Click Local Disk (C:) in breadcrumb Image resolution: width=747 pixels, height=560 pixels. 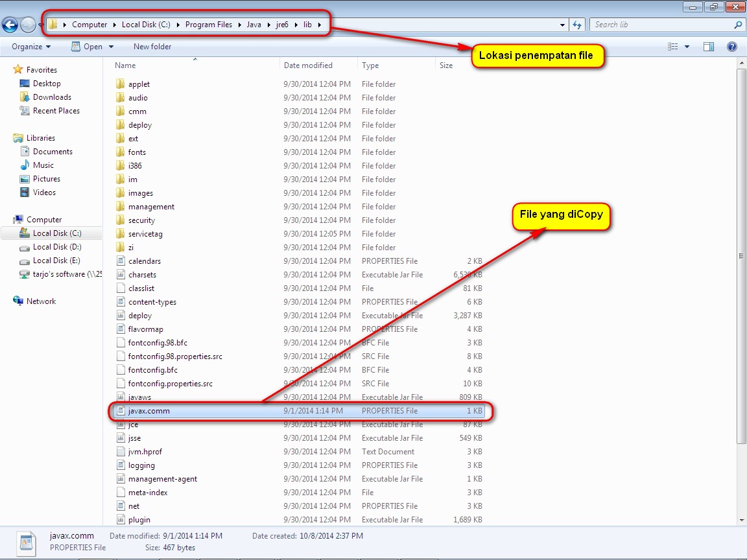pos(146,25)
